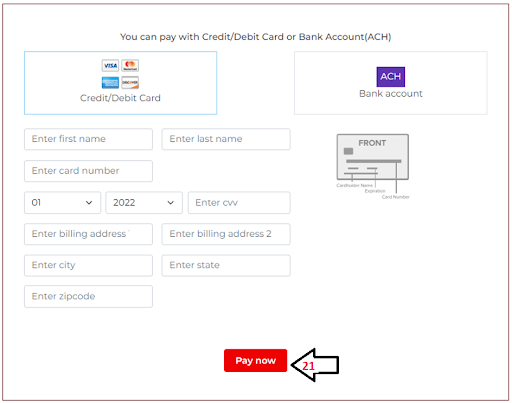Focus the Enter cvv field
The width and height of the screenshot is (512, 403).
click(x=239, y=203)
